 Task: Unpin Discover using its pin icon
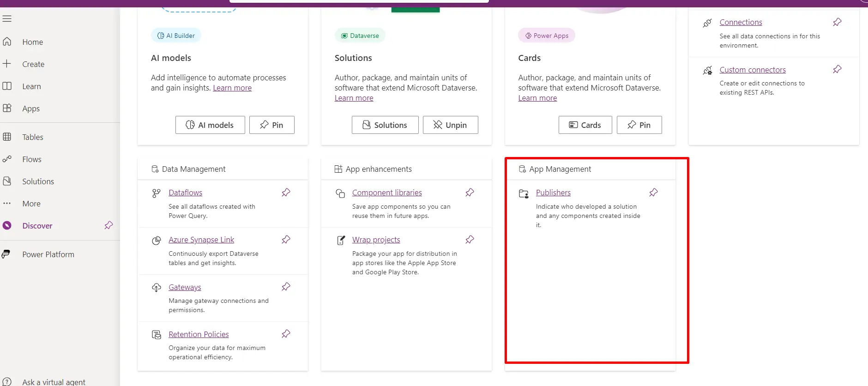click(108, 225)
